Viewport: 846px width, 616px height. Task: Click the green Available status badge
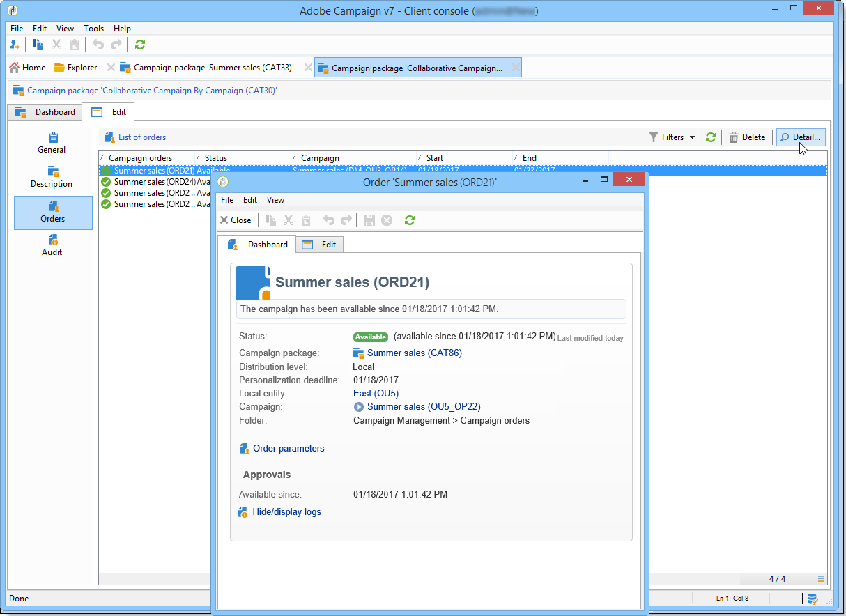371,337
